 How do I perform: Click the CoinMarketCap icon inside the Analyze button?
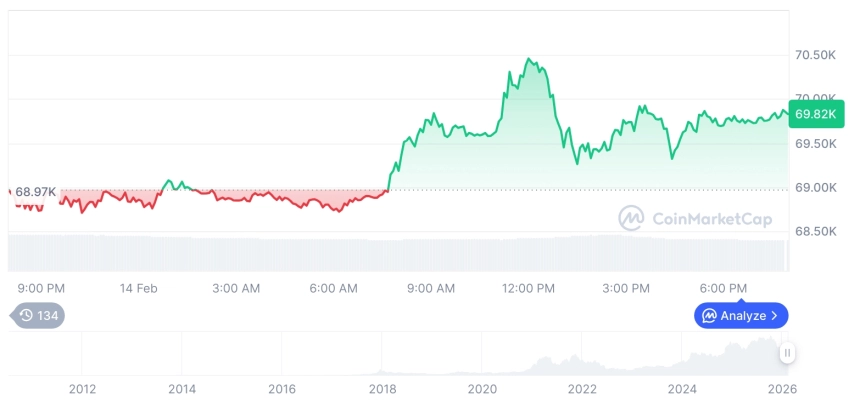(709, 316)
